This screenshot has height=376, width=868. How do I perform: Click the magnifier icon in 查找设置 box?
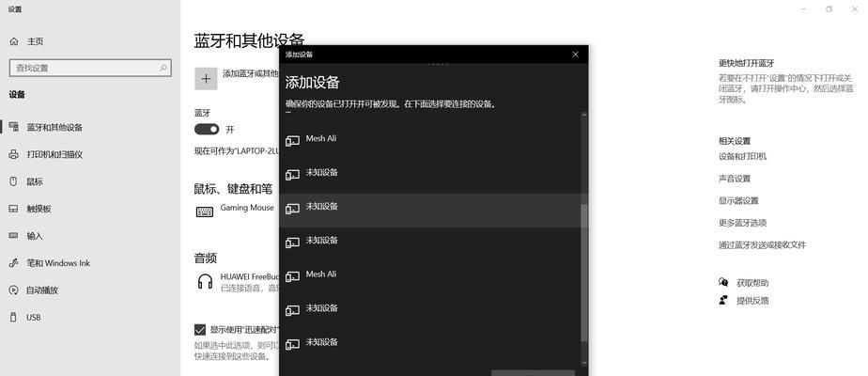163,68
